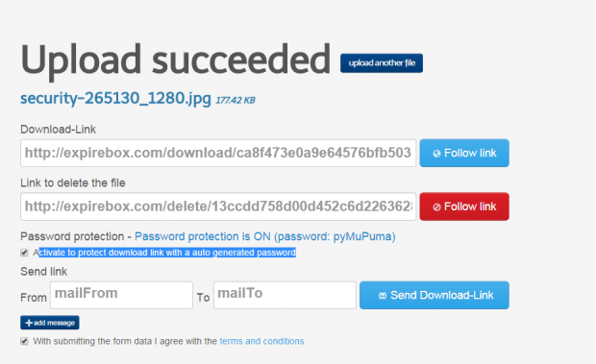
Task: Click the highlighted activate password protection label
Action: point(164,253)
